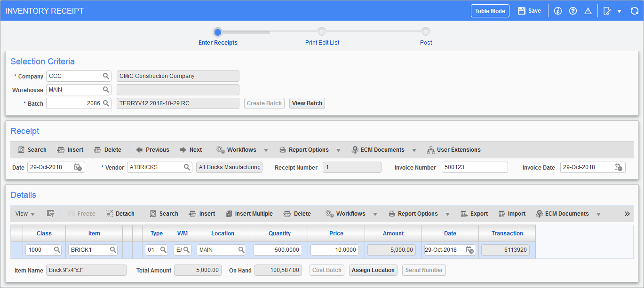The width and height of the screenshot is (644, 288).
Task: Expand the Workflows dropdown in Receipt section
Action: 267,149
